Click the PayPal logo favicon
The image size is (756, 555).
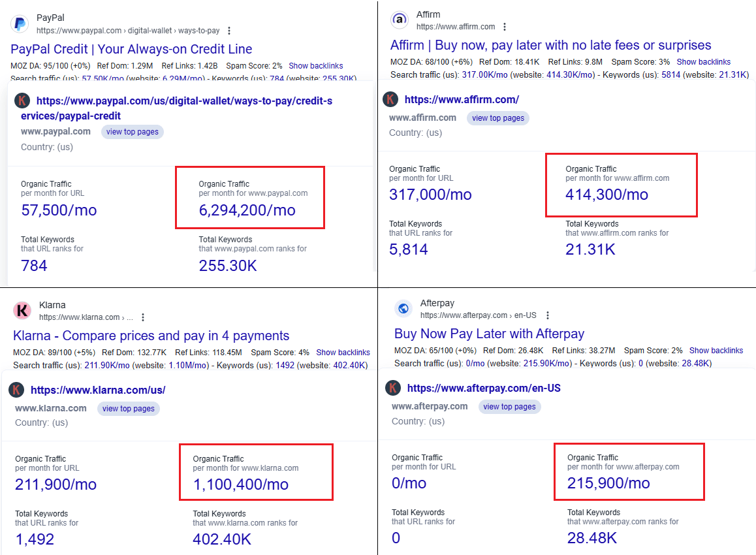[x=20, y=24]
